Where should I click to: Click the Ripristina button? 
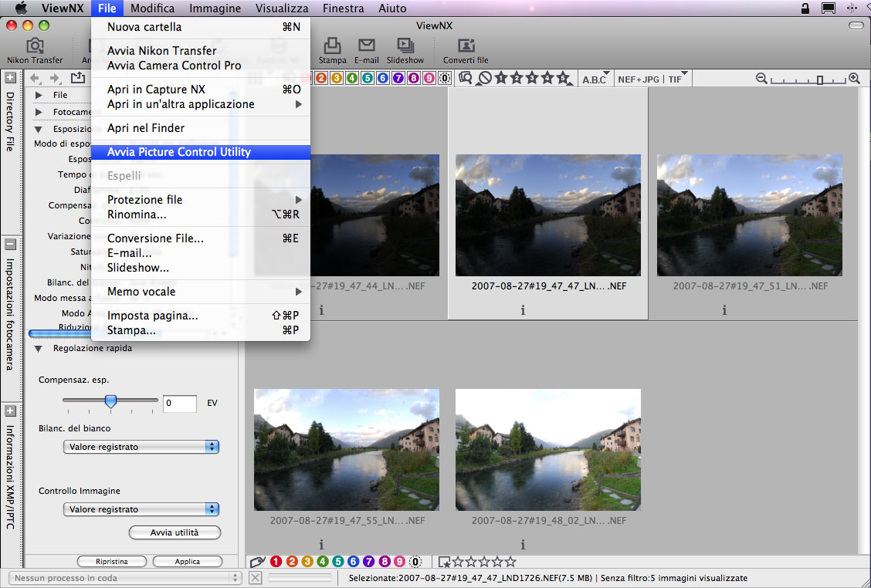tap(112, 561)
